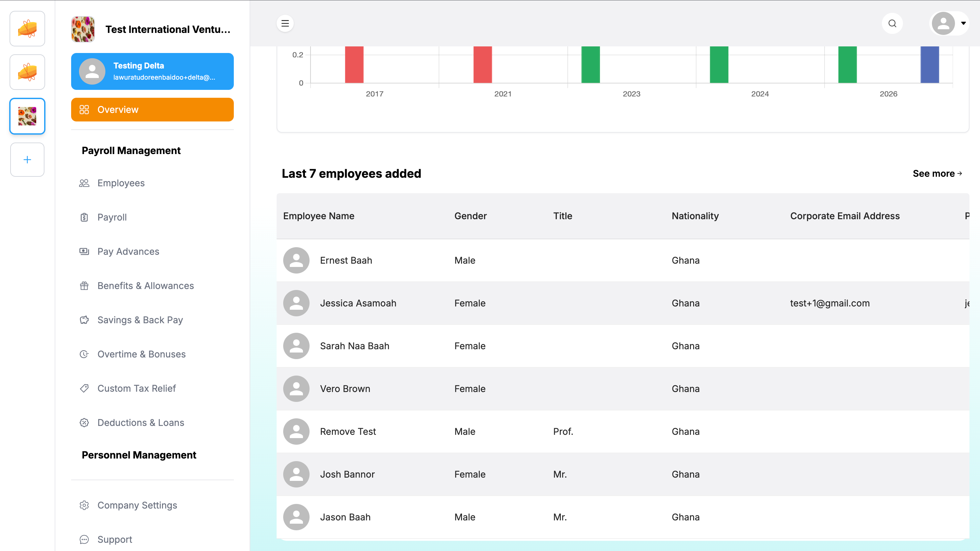The width and height of the screenshot is (980, 551).
Task: Click Jessica Asamoah's avatar icon
Action: (296, 303)
